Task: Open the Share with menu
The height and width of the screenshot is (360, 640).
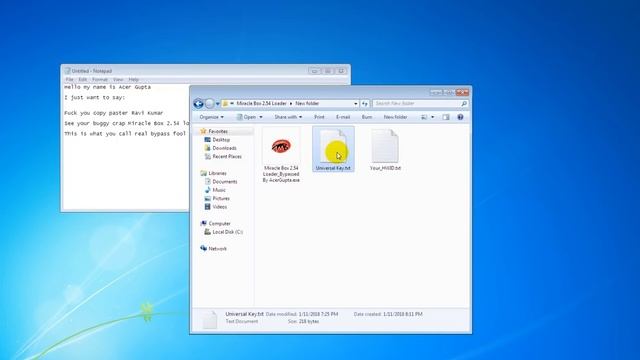Action: click(288, 117)
